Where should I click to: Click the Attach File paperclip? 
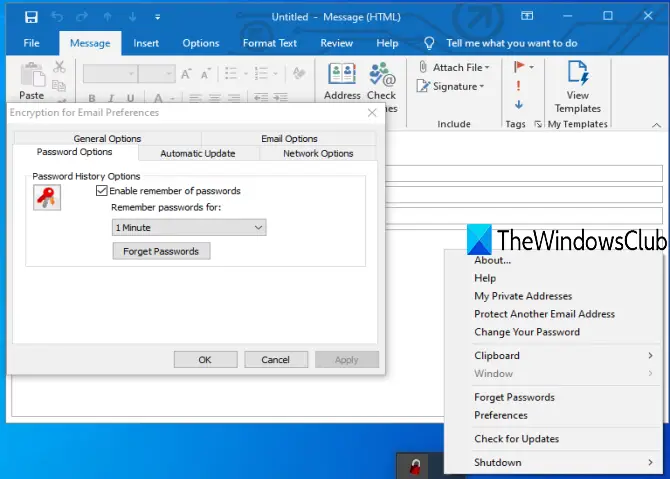[423, 67]
